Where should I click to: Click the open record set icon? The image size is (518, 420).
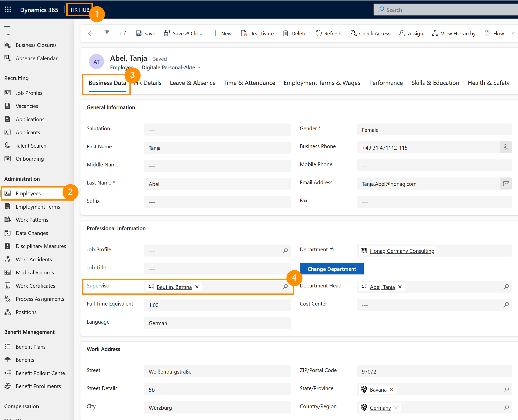point(107,33)
